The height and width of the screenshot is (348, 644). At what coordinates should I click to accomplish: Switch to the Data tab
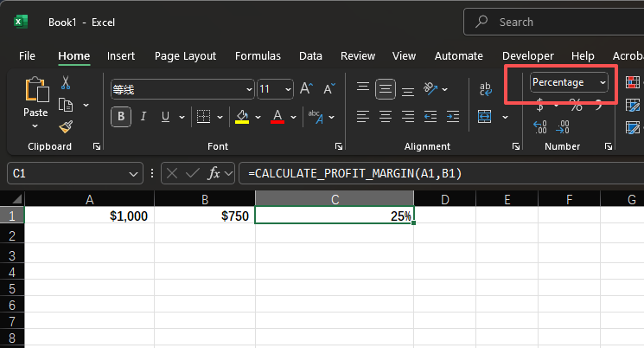tap(310, 56)
